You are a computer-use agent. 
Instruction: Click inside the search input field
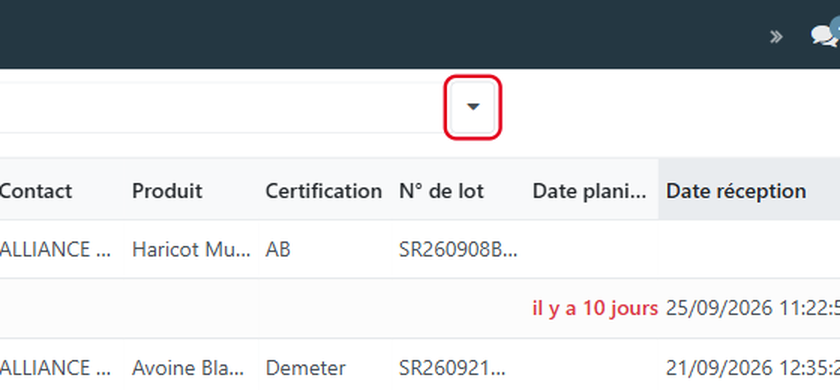click(222, 107)
